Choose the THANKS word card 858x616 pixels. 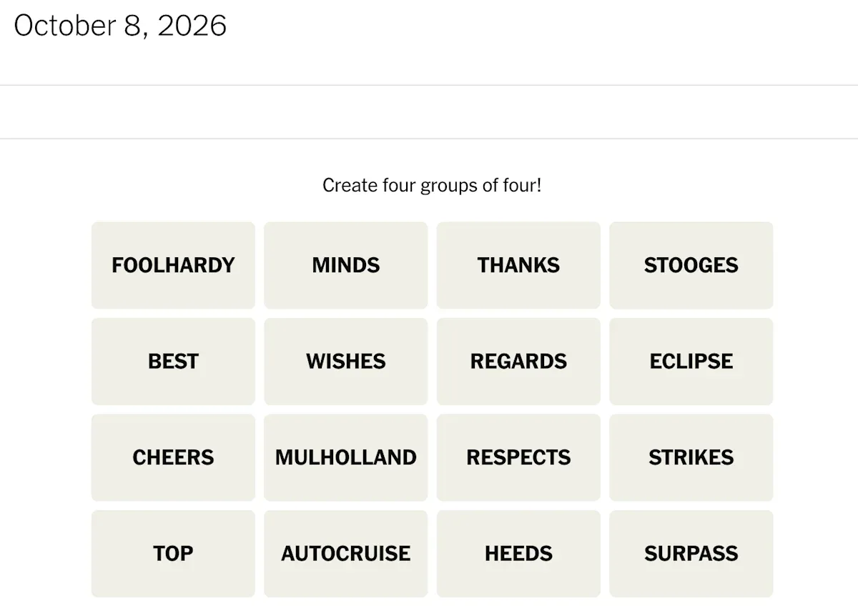click(518, 265)
